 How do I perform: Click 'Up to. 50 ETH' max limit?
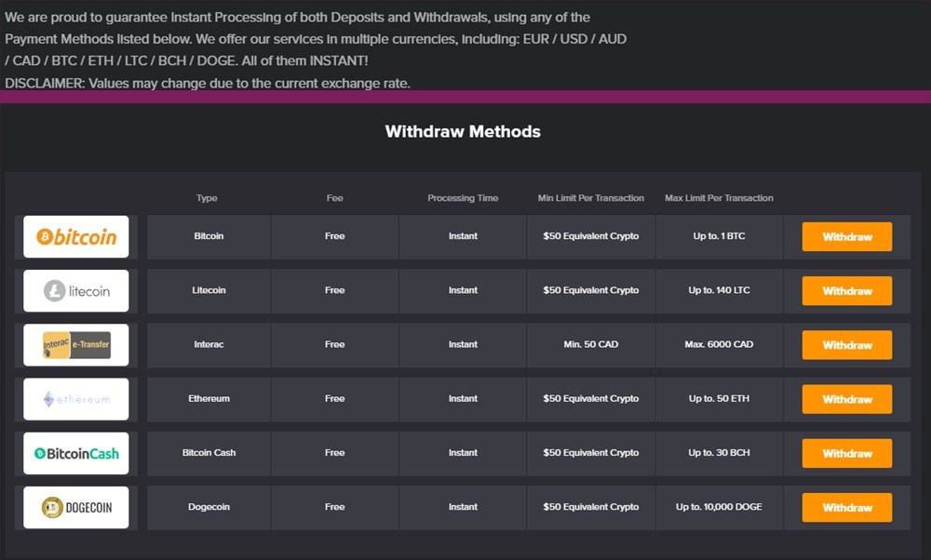point(719,399)
